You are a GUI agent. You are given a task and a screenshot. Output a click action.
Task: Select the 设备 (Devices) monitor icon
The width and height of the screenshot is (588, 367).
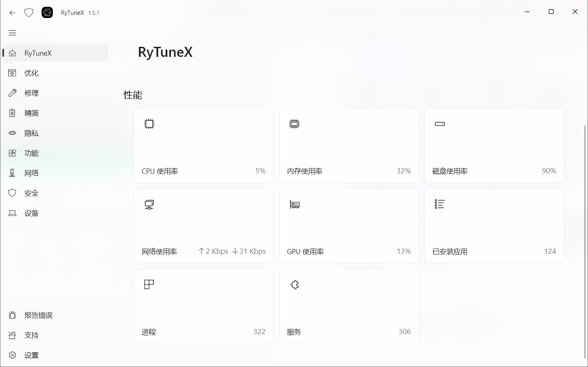coord(12,213)
